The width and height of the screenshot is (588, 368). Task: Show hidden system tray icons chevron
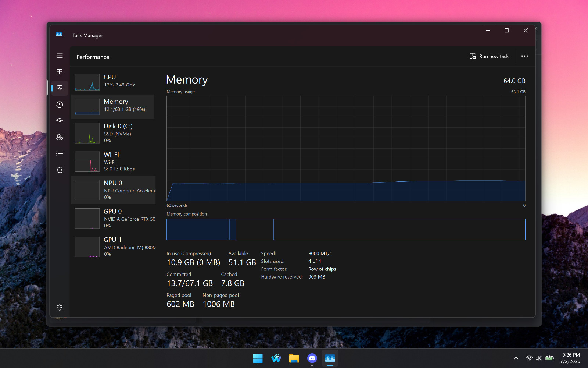point(516,358)
